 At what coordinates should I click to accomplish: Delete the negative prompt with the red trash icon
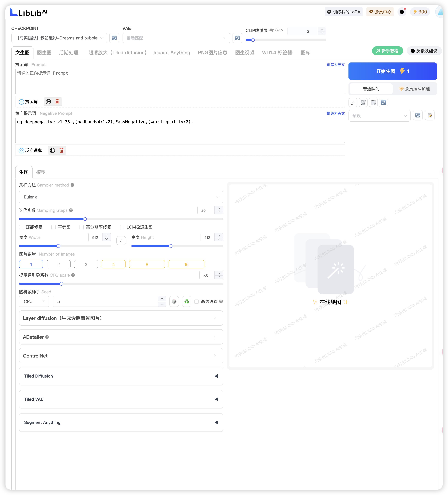click(62, 150)
